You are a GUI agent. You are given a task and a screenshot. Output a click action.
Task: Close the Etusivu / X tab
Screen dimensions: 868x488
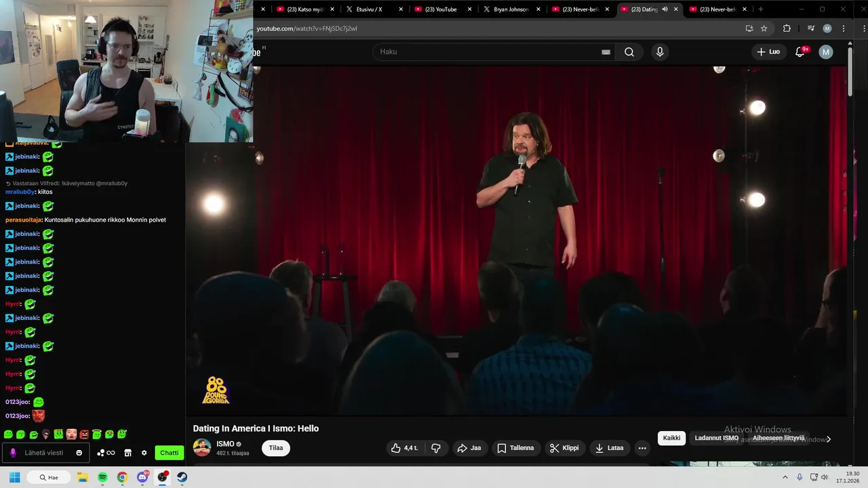pos(401,9)
